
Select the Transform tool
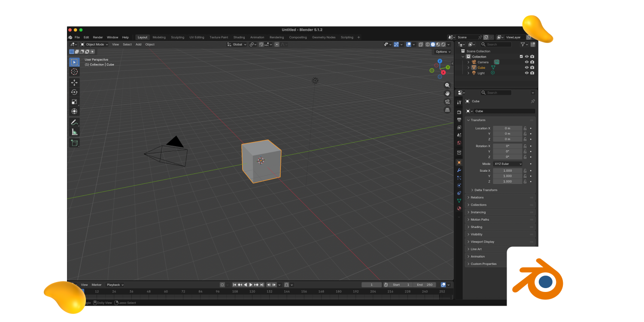click(74, 111)
